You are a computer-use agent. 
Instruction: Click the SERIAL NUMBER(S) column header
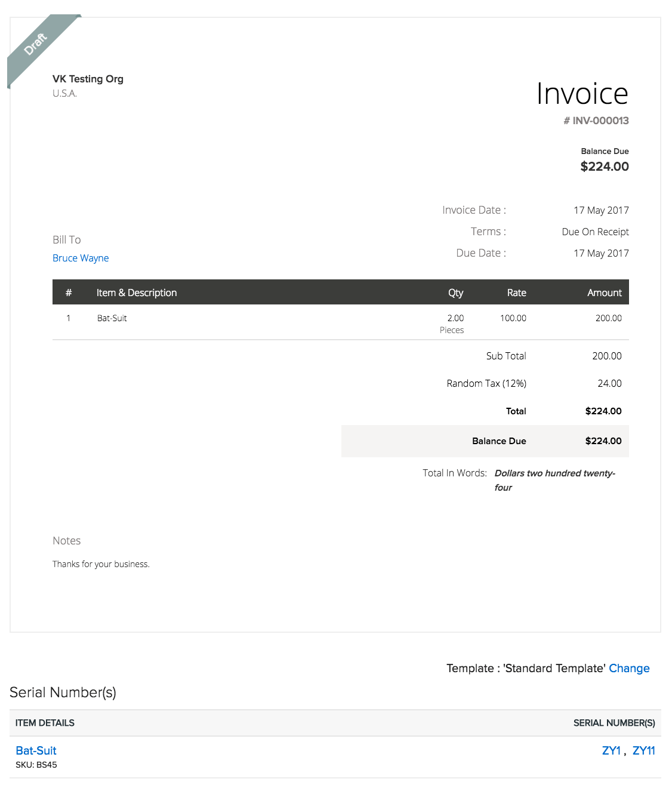[x=614, y=723]
